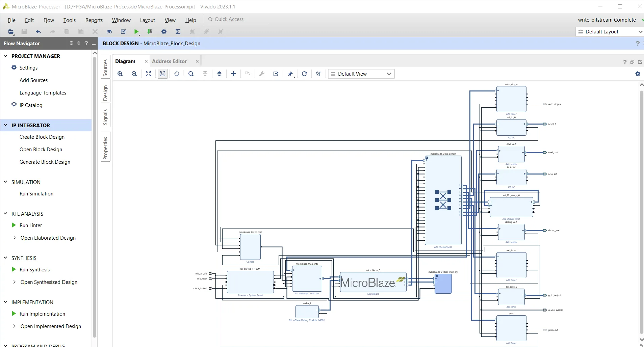The height and width of the screenshot is (347, 644).
Task: Click the Open Project icon in main toolbar
Action: tap(11, 32)
